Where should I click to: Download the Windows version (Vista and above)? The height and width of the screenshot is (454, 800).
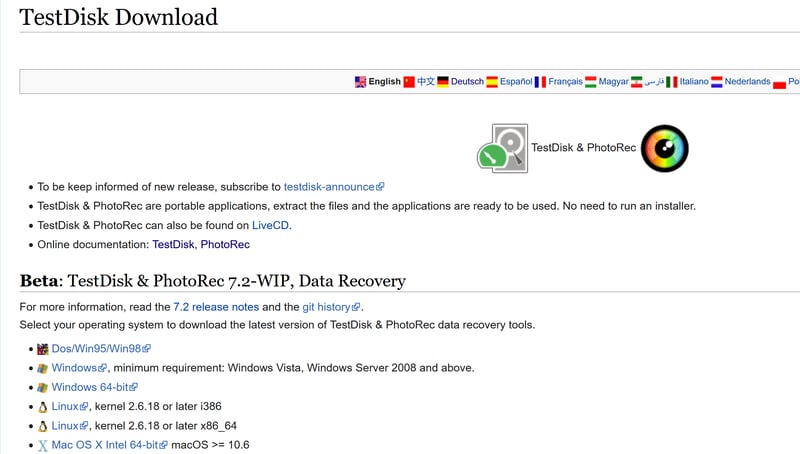79,368
